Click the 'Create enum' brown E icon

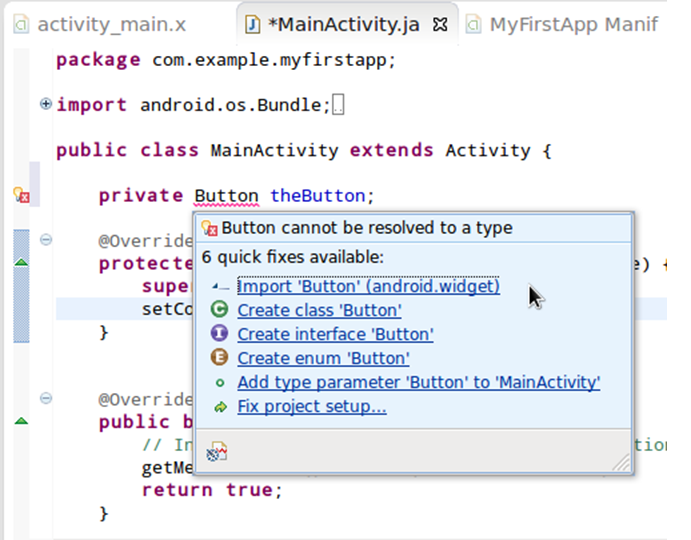point(219,358)
